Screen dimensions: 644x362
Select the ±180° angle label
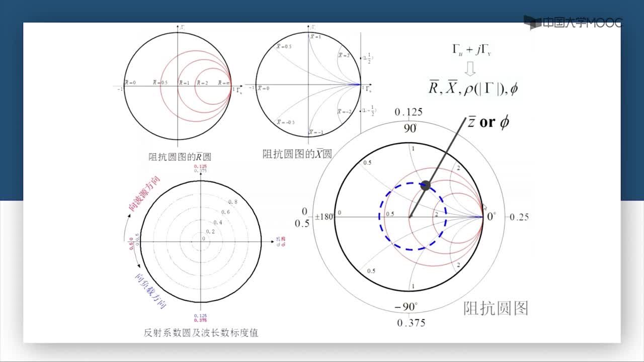coord(324,217)
